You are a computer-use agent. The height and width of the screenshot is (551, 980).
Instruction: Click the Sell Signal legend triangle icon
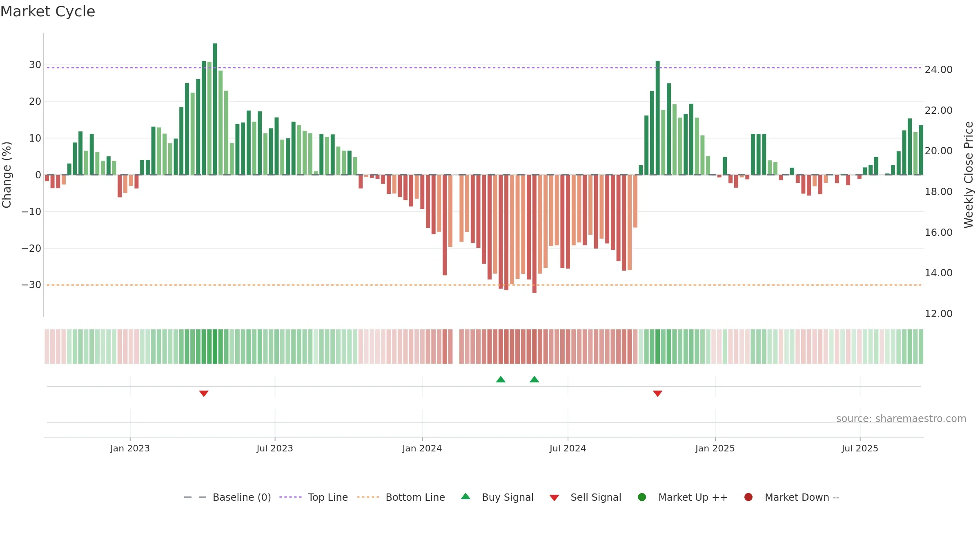554,498
